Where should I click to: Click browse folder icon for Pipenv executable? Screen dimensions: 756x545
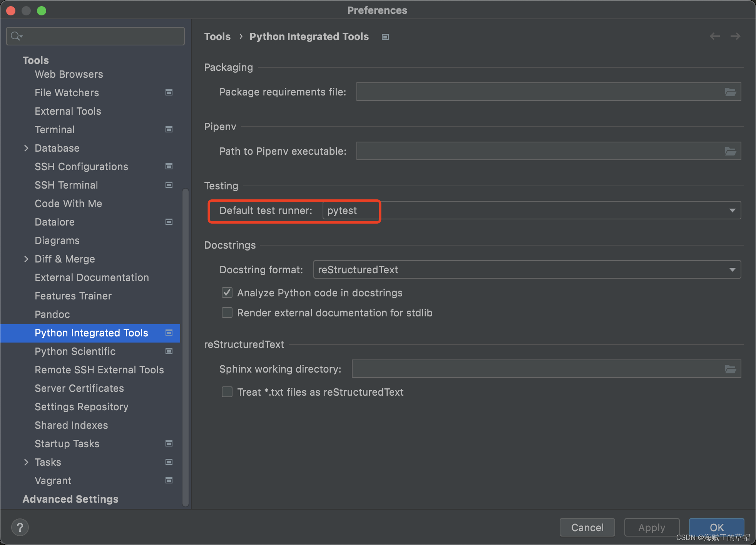pos(730,151)
